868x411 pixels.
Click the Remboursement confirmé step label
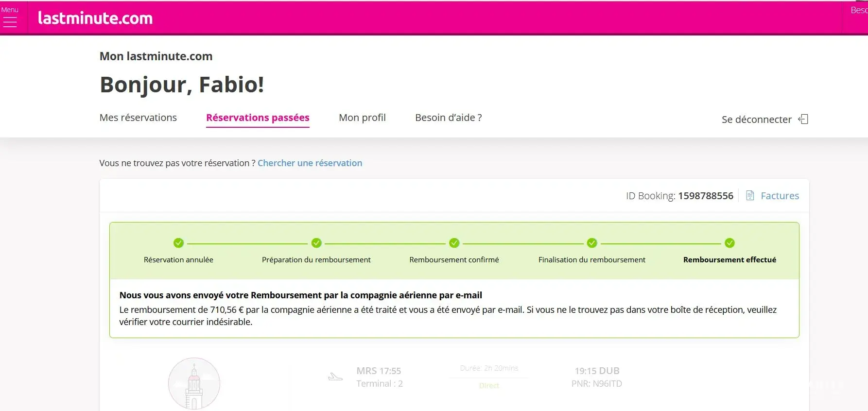pyautogui.click(x=454, y=260)
